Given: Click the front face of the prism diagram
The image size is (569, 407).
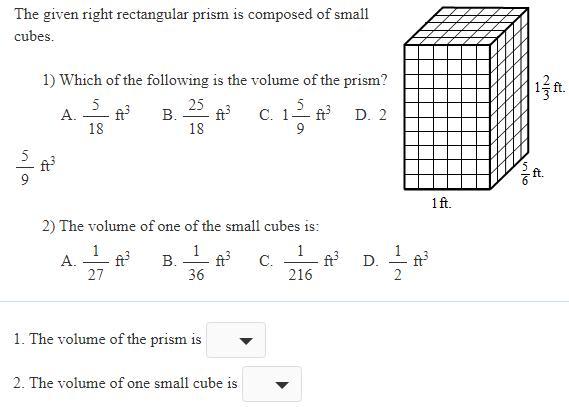Looking at the screenshot, I should coord(447,117).
